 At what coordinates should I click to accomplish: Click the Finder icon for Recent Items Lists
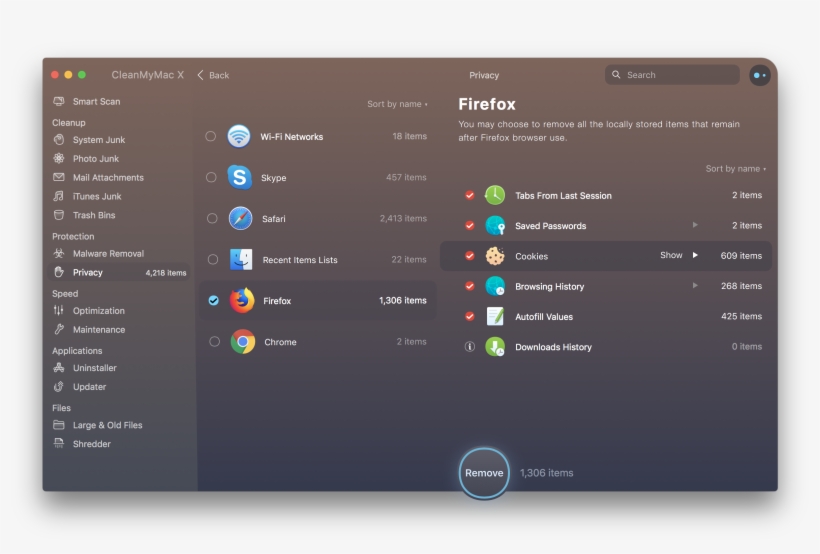click(241, 259)
